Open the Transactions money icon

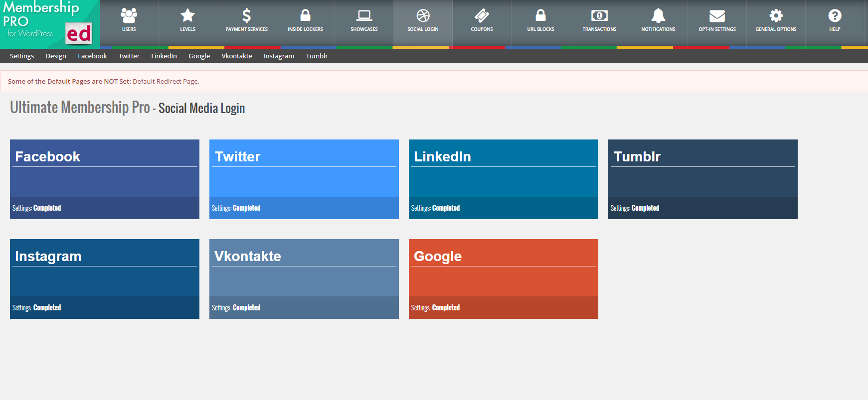[x=599, y=16]
